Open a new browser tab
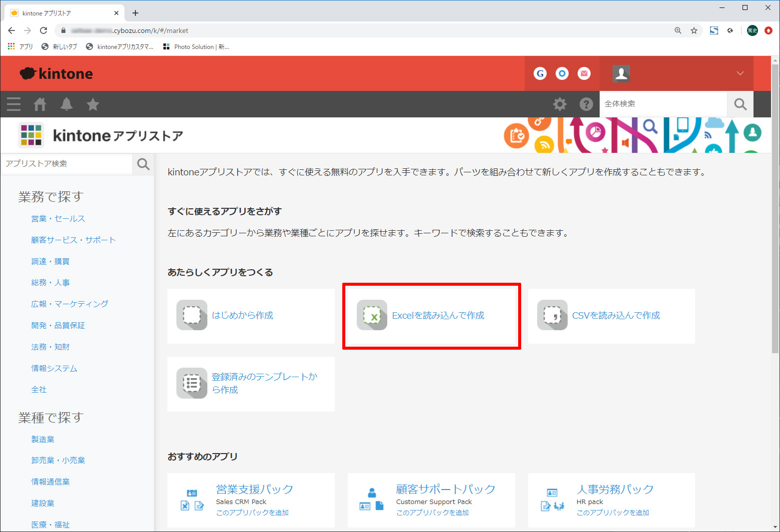 click(x=135, y=13)
